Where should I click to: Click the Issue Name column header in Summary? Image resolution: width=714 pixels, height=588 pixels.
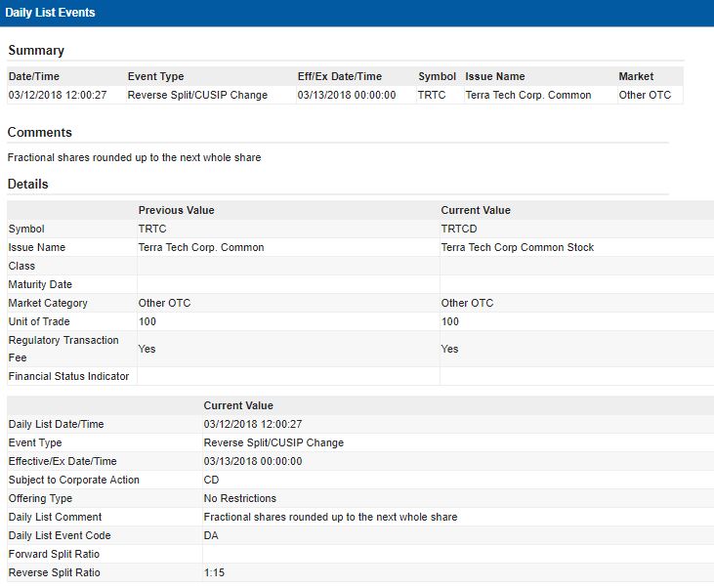tap(494, 76)
